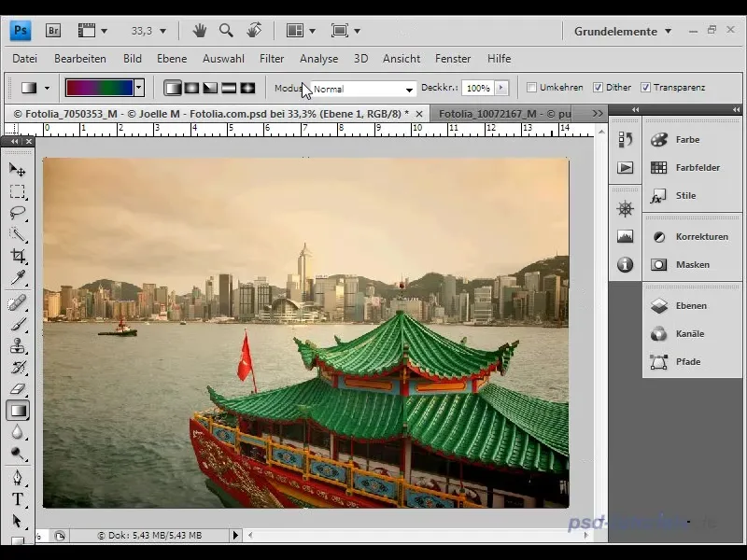Image resolution: width=747 pixels, height=560 pixels.
Task: Open the Datei menu
Action: (x=25, y=59)
